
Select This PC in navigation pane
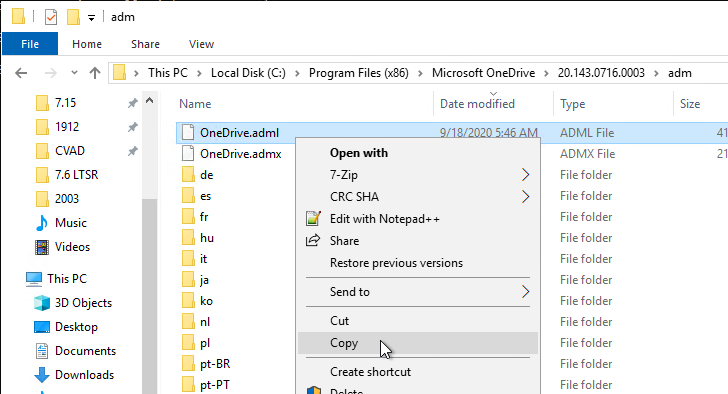point(66,278)
